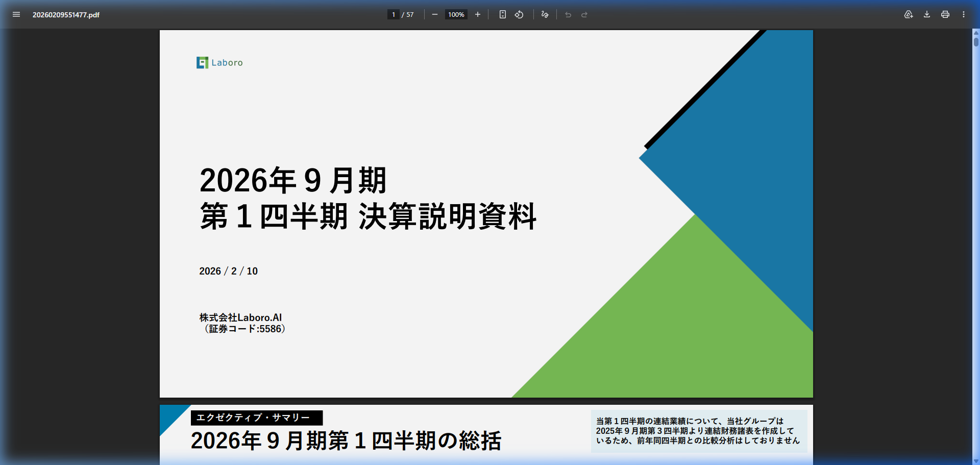Image resolution: width=980 pixels, height=465 pixels.
Task: Click the zoom out minus icon
Action: point(434,14)
